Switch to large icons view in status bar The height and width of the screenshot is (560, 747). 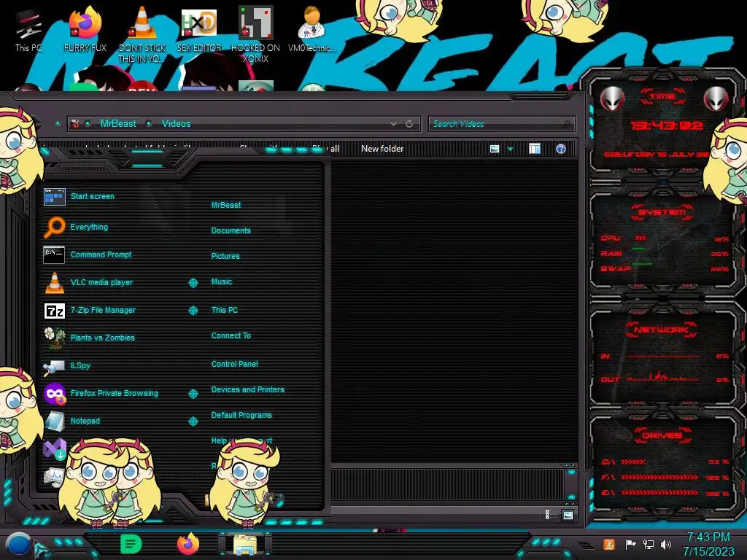[x=568, y=515]
